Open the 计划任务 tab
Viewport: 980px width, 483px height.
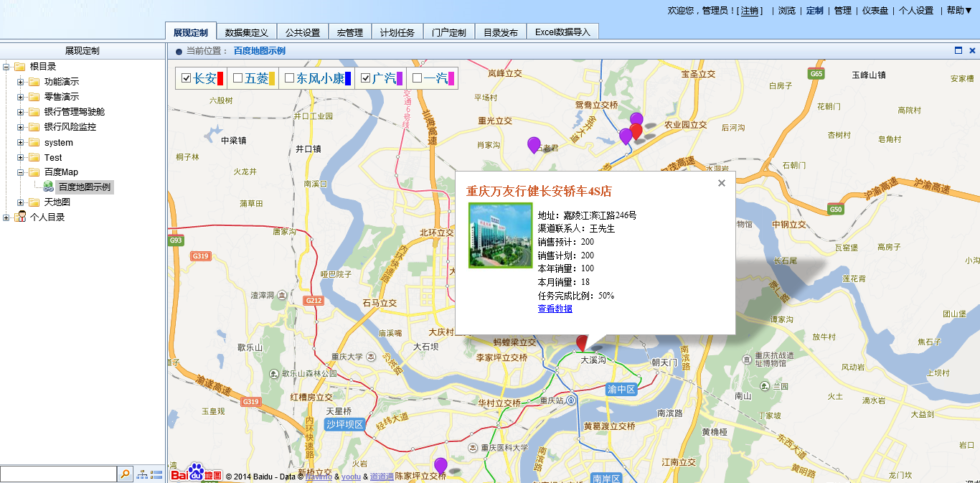[x=397, y=32]
